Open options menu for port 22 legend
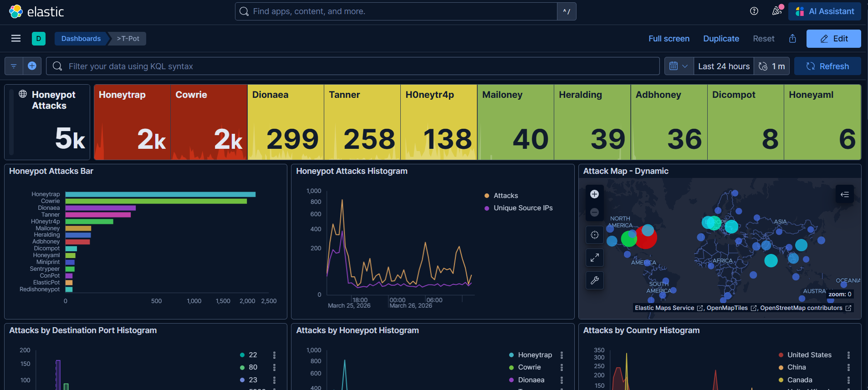868x390 pixels. 274,355
